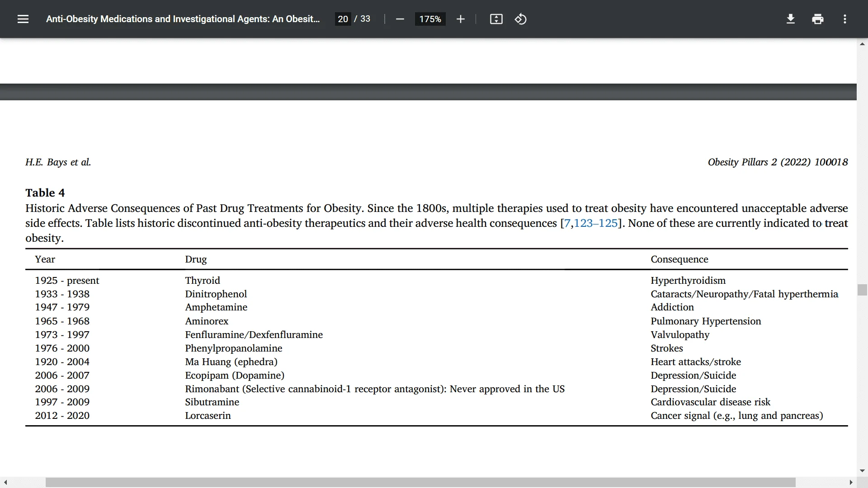Click the '2006 - 2007' year cell
868x488 pixels.
[x=62, y=375]
